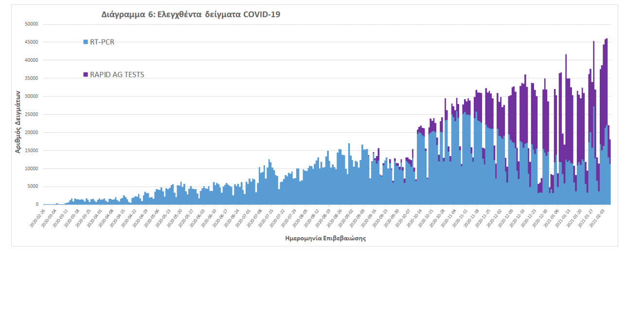The height and width of the screenshot is (316, 644).
Task: Click the chart title Διάγραμμα 6
Action: coord(191,15)
